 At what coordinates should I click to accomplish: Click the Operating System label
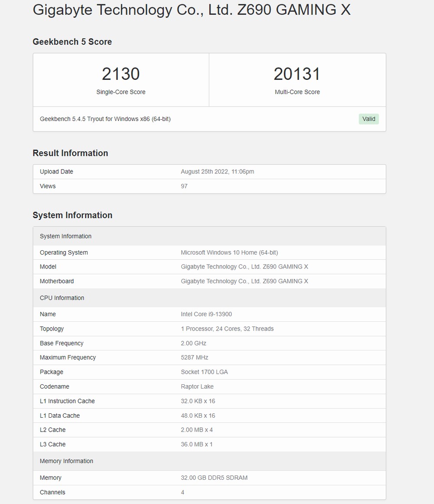[x=64, y=252]
